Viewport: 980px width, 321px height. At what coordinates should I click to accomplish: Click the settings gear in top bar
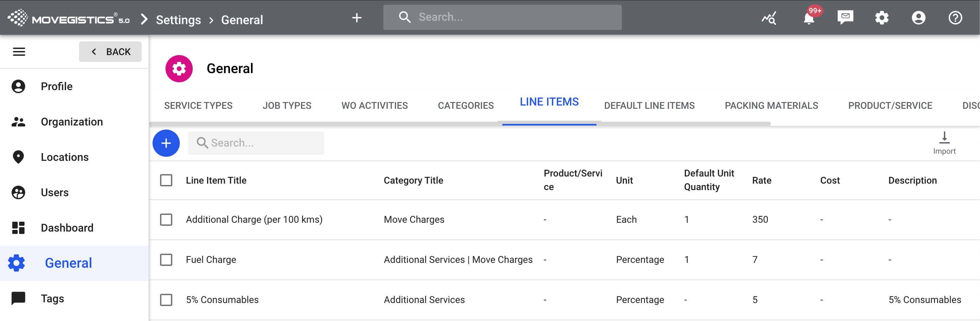pos(882,18)
